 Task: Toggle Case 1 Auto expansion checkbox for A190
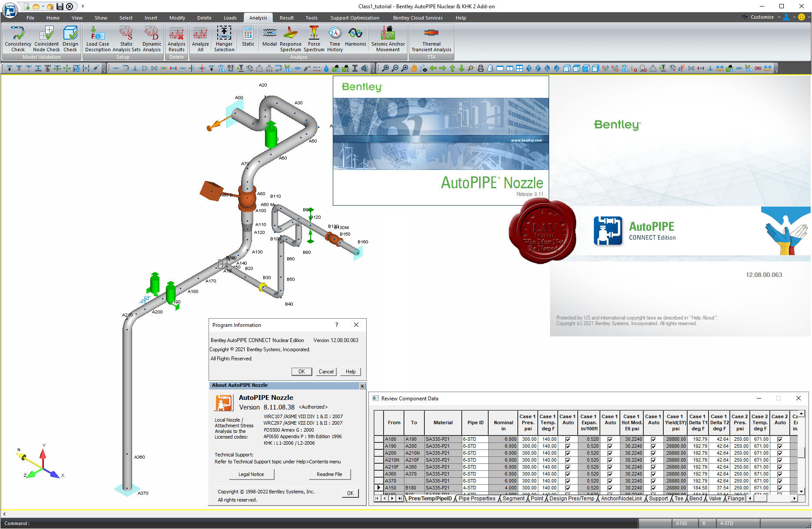[610, 446]
